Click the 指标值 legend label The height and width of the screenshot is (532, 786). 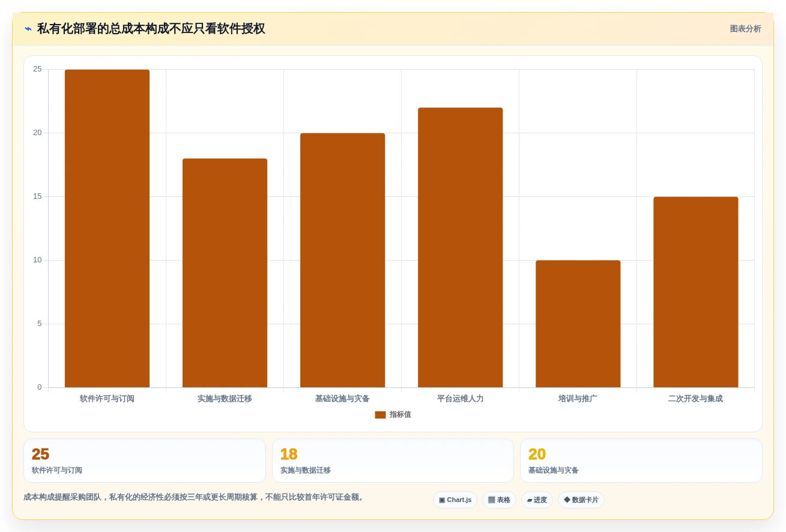pos(401,415)
